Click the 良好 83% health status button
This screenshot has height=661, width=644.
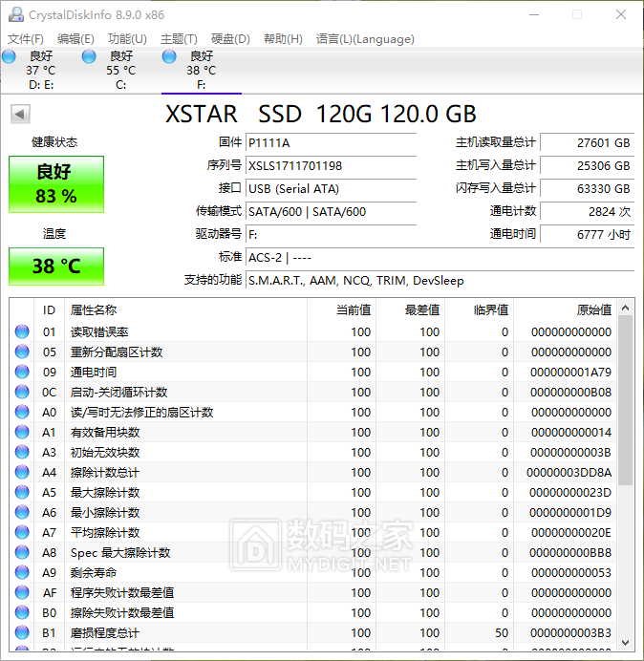click(x=56, y=184)
